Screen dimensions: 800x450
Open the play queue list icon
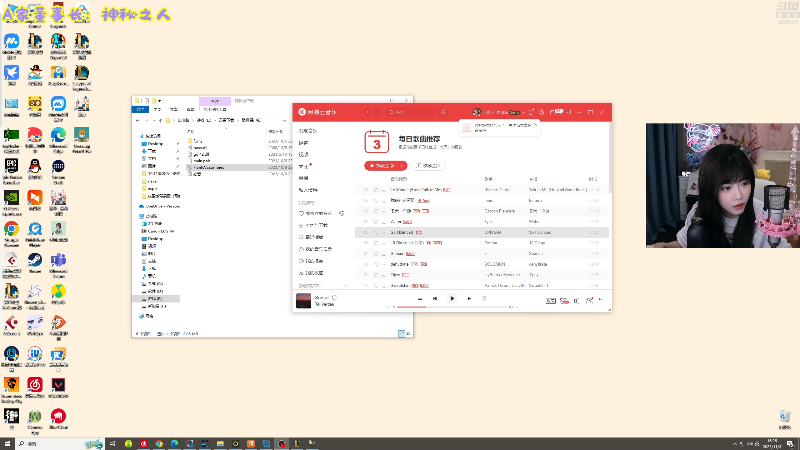click(x=601, y=301)
